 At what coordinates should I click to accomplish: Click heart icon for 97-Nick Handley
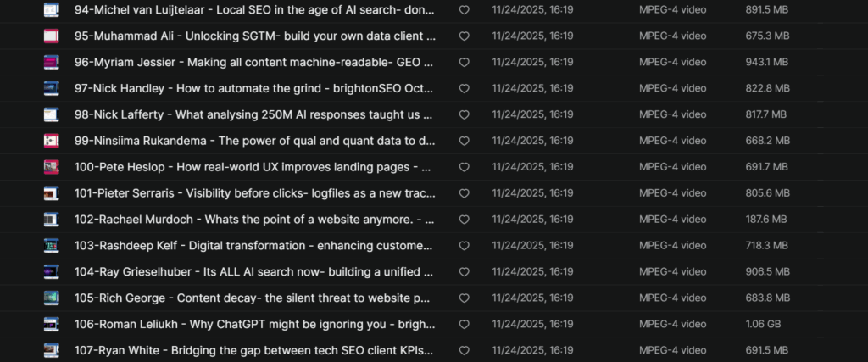coord(464,89)
